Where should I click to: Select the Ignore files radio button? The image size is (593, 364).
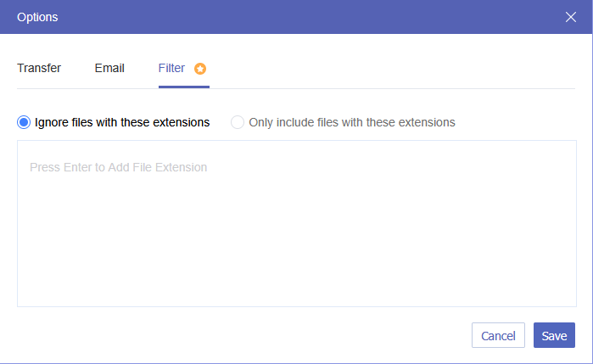tap(24, 122)
